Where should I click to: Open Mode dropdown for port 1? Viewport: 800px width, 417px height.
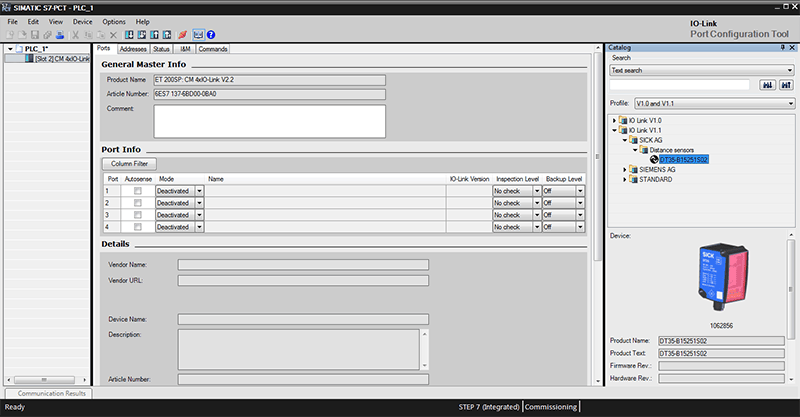click(199, 191)
